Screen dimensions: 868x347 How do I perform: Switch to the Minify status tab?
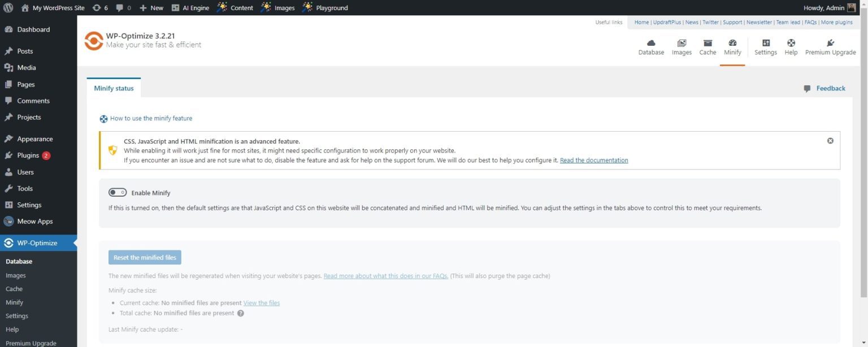tap(113, 88)
